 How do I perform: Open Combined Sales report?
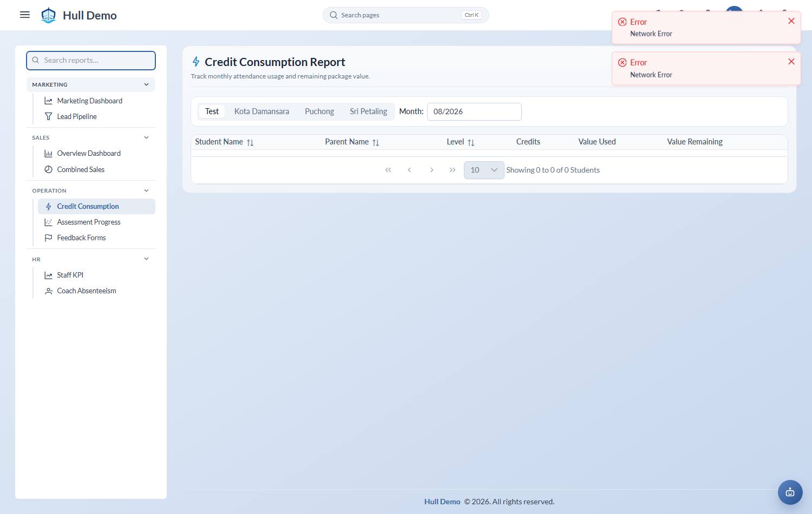click(96, 169)
